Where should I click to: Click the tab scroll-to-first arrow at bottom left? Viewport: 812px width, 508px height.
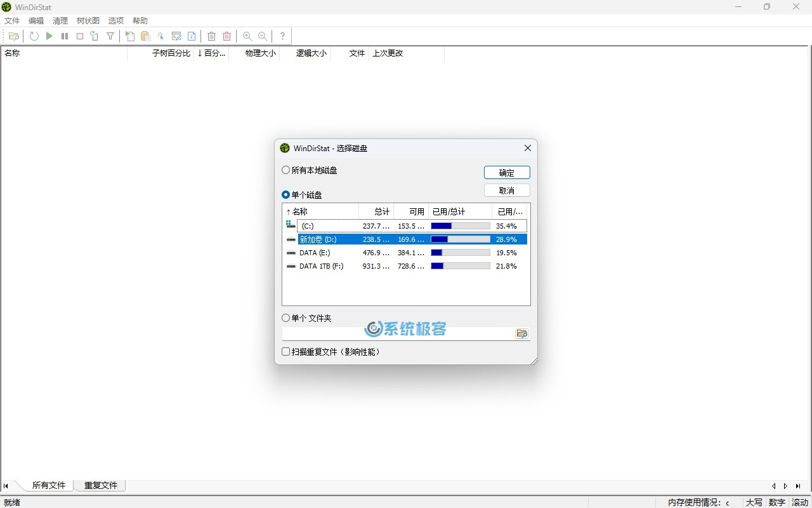6,486
